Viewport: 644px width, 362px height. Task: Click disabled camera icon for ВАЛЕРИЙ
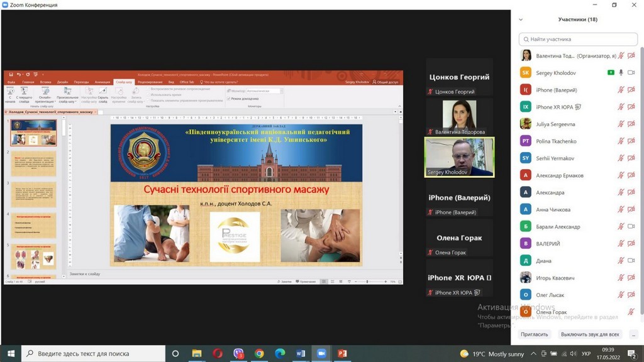point(631,243)
